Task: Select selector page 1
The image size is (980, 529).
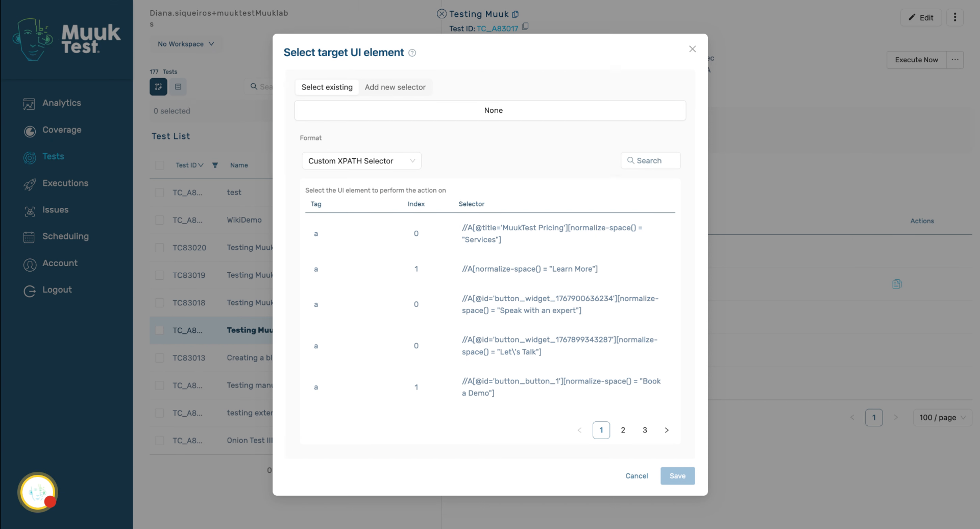Action: pyautogui.click(x=601, y=430)
